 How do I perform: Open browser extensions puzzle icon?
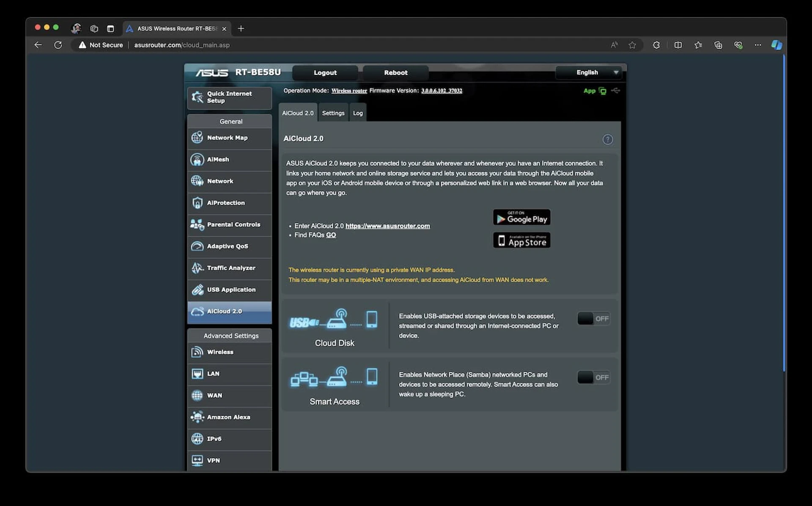point(656,45)
